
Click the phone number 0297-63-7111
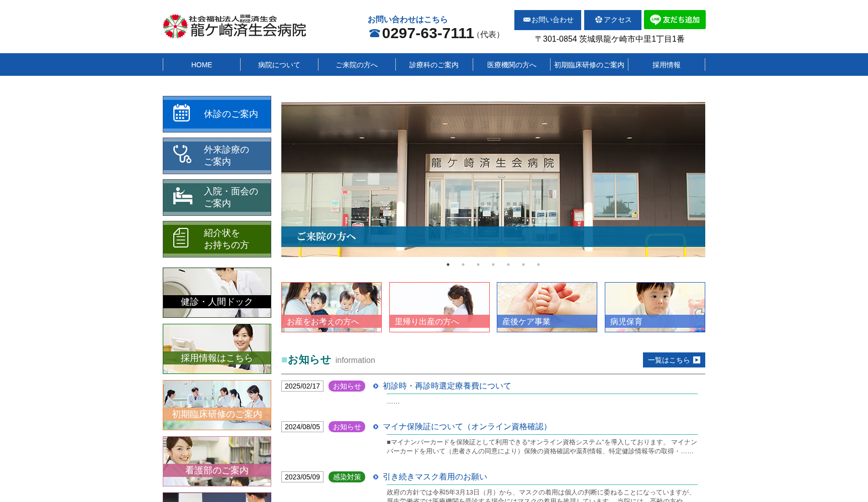tap(428, 33)
